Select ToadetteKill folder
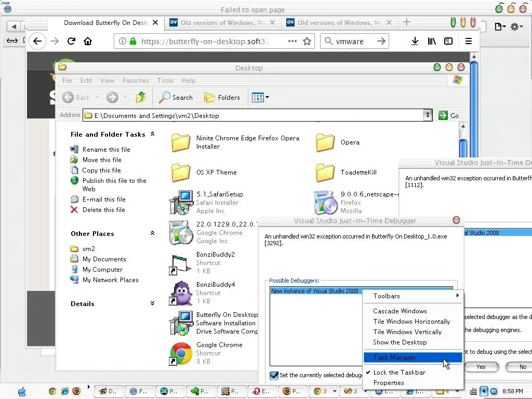 coord(325,172)
